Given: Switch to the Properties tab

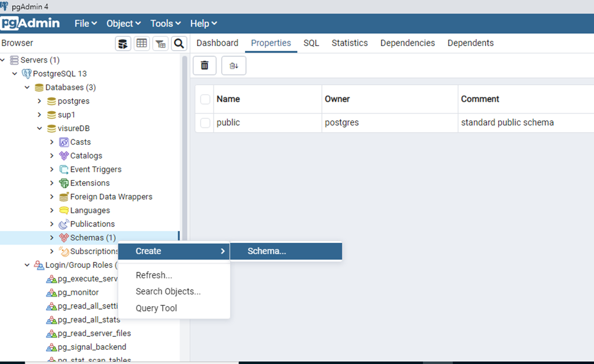Looking at the screenshot, I should 271,43.
